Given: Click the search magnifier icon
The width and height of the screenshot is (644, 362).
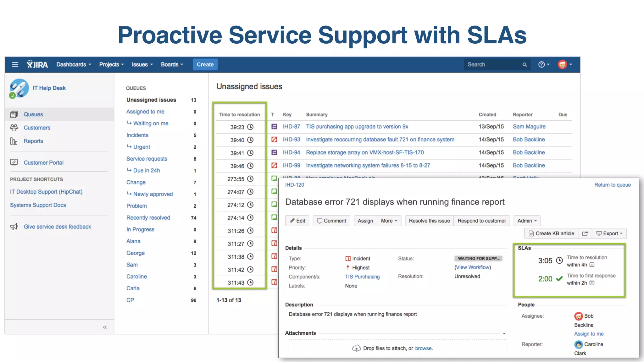Looking at the screenshot, I should (x=525, y=64).
